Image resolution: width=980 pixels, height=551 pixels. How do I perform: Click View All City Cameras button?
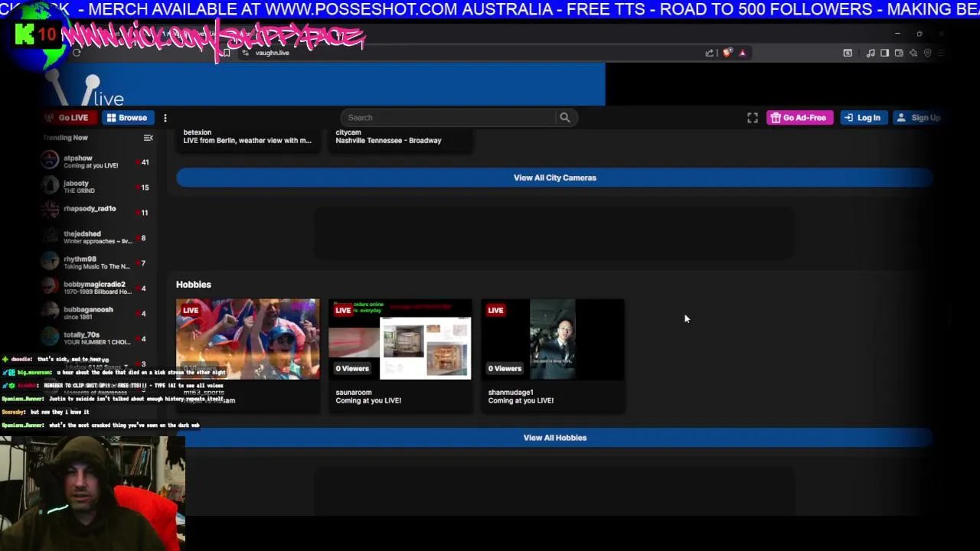click(554, 178)
